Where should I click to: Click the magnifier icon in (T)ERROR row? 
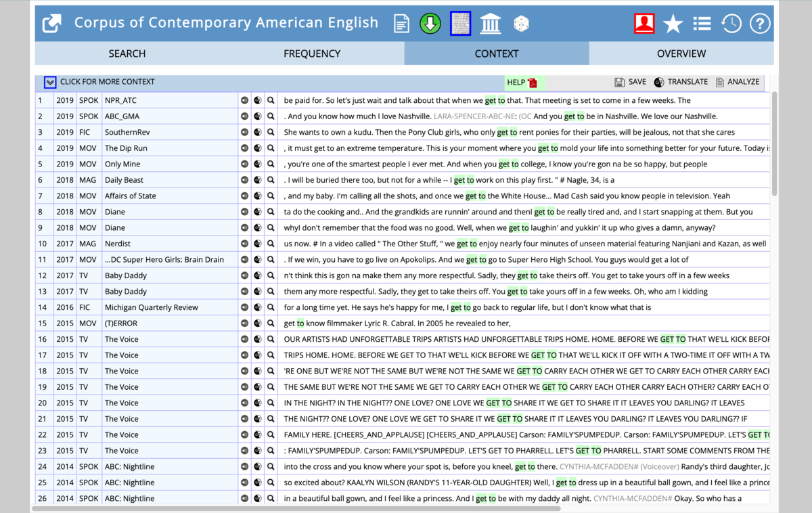coord(271,324)
